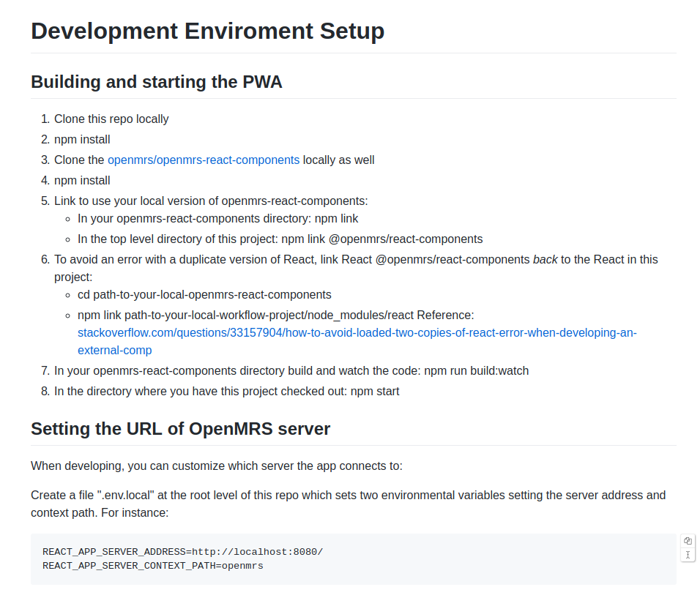Click the step ending "checked out: npm start"

pos(227,391)
